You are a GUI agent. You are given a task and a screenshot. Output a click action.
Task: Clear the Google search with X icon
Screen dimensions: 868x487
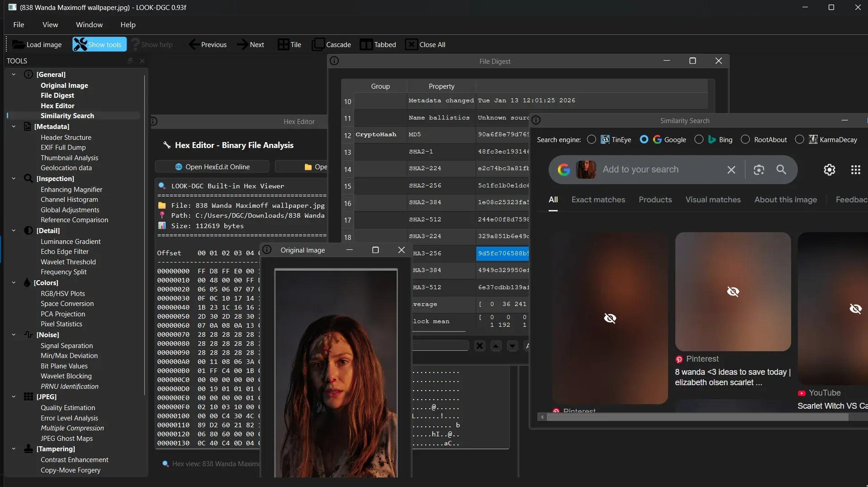tap(731, 170)
